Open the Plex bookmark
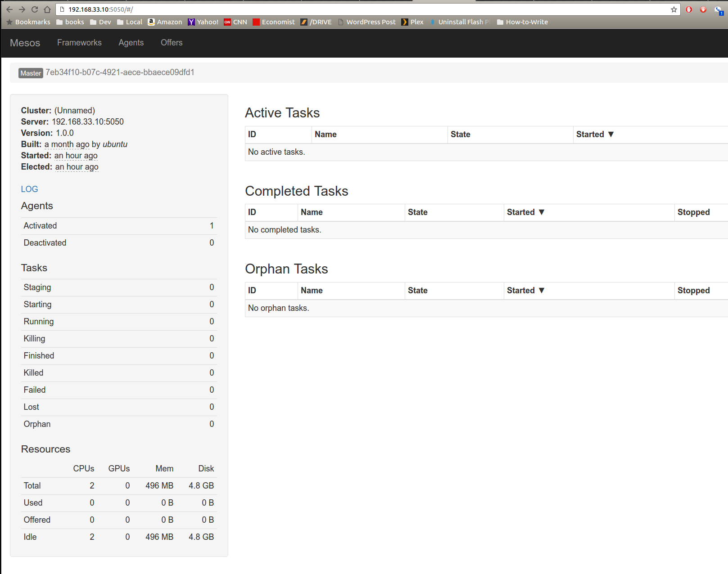This screenshot has height=574, width=728. [x=412, y=22]
